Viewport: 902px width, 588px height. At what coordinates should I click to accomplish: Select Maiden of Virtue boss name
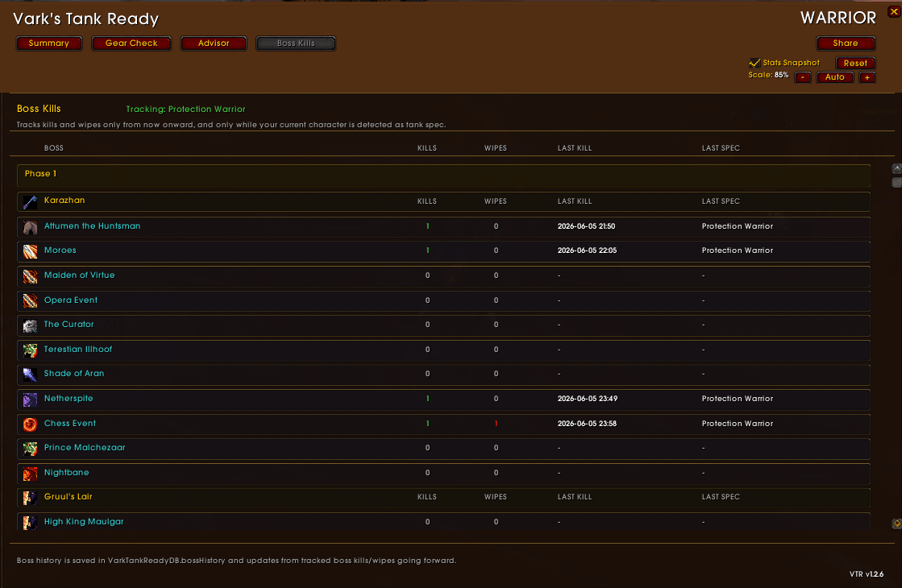coord(79,275)
